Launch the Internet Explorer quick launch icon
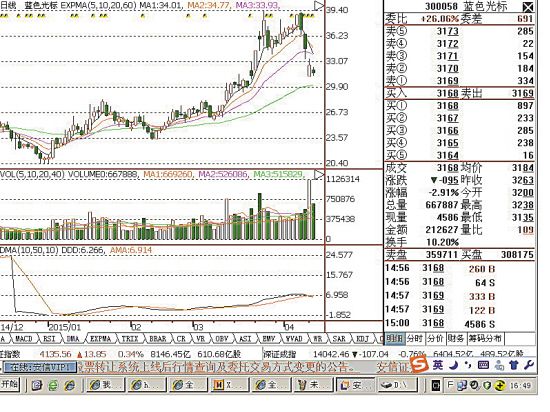This screenshot has width=550, height=412. pos(70,385)
